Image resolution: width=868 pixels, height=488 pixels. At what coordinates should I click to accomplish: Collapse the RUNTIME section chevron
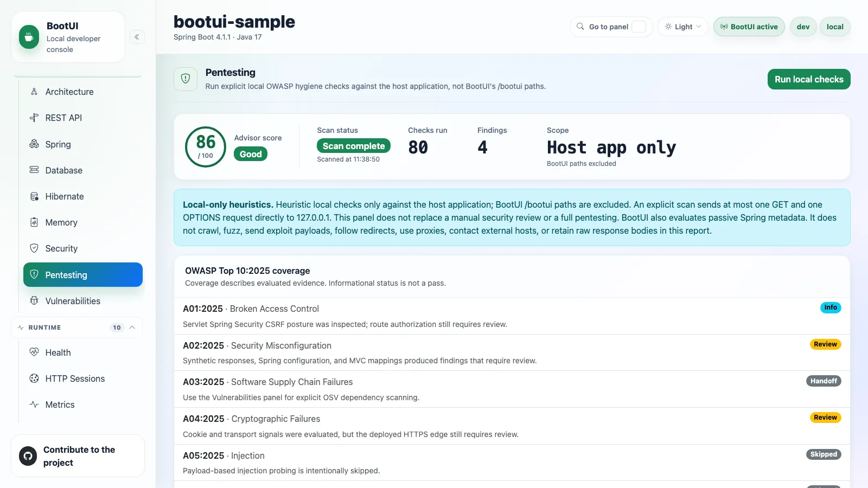(132, 328)
